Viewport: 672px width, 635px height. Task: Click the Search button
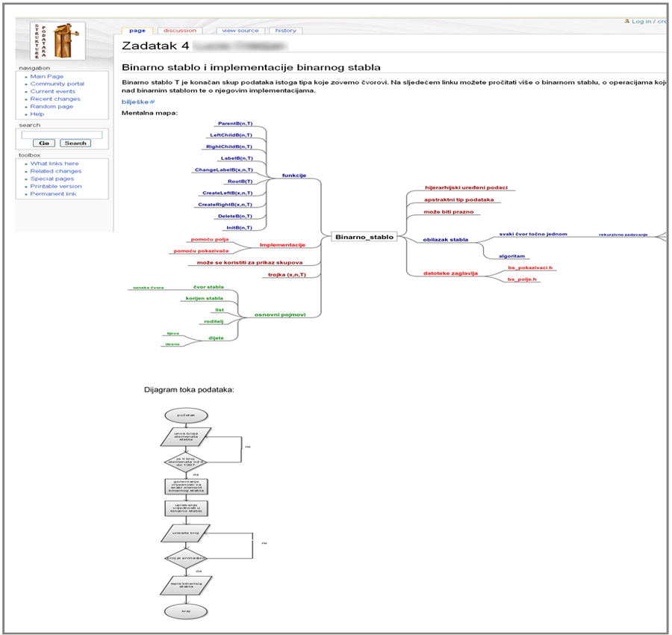(75, 143)
